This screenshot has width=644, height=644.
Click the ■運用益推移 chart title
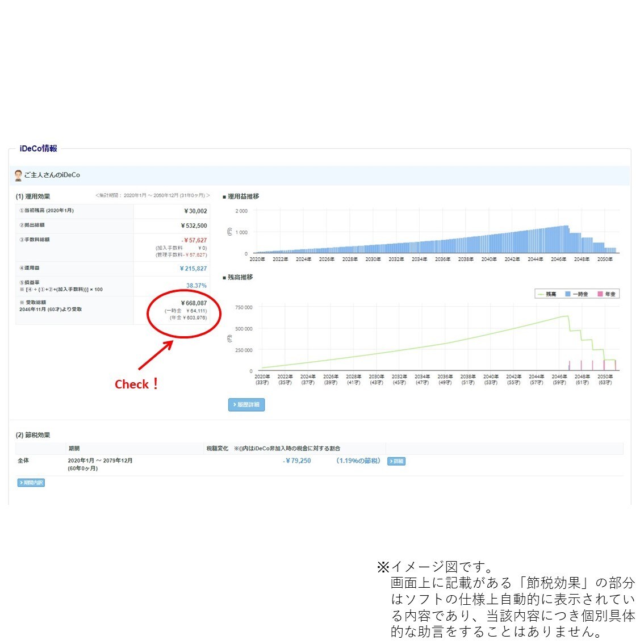tap(241, 196)
